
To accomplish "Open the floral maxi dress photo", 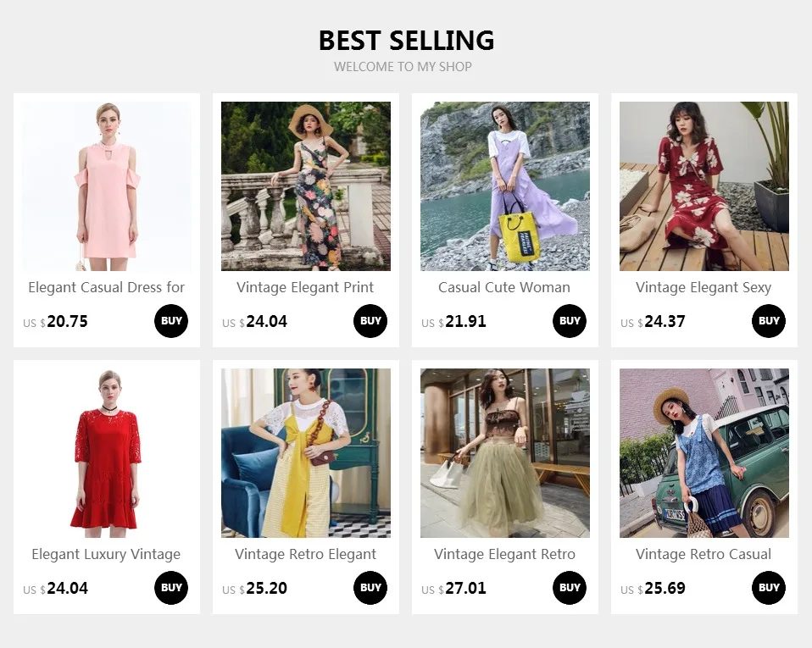I will (306, 186).
